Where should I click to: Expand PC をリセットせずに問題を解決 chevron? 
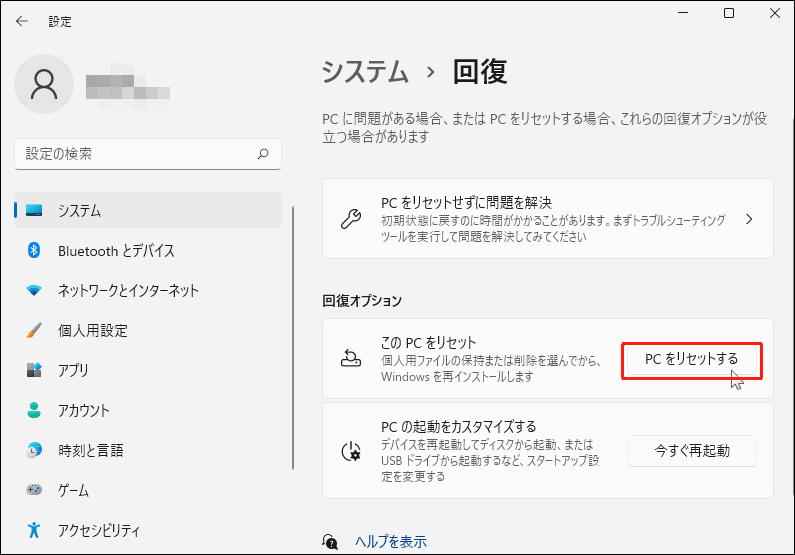pyautogui.click(x=749, y=219)
